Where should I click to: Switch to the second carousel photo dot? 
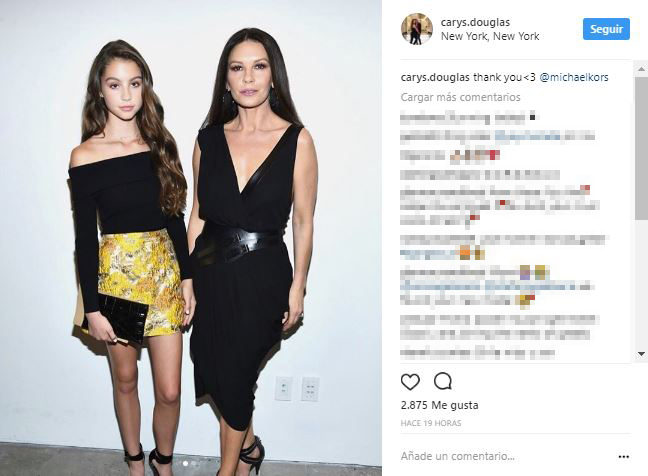click(x=193, y=464)
